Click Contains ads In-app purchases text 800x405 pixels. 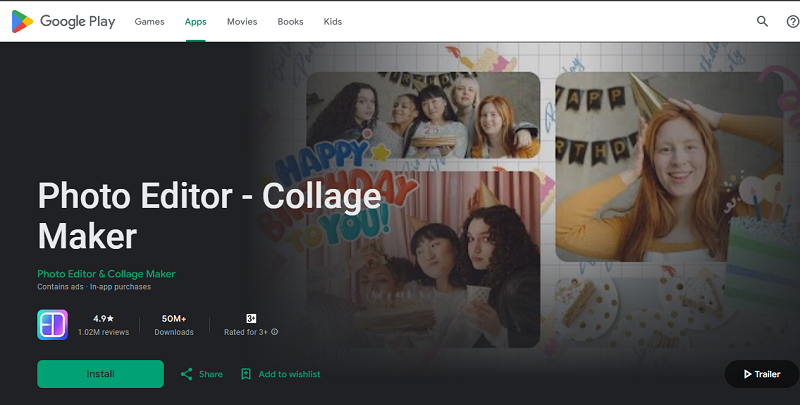(94, 287)
